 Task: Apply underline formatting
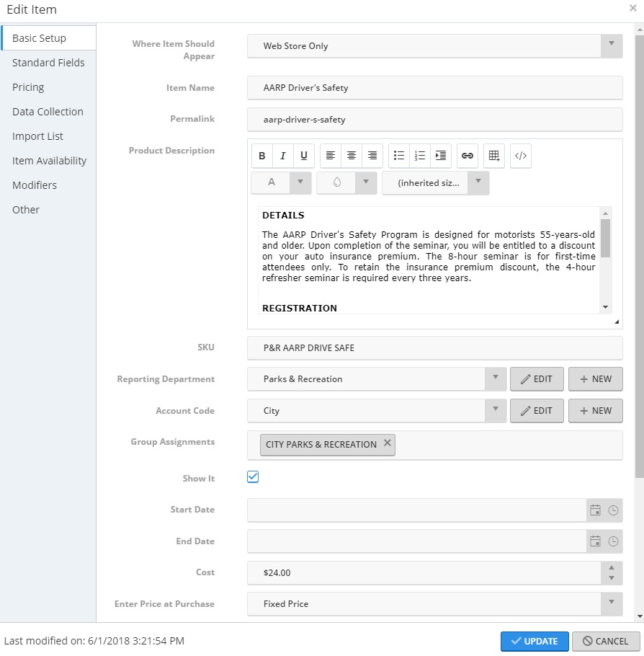point(304,156)
